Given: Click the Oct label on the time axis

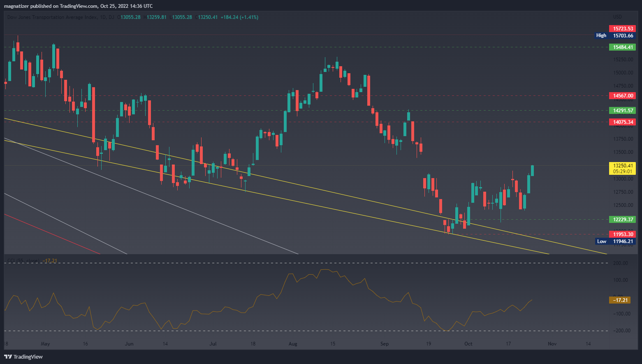Looking at the screenshot, I should pyautogui.click(x=468, y=344).
